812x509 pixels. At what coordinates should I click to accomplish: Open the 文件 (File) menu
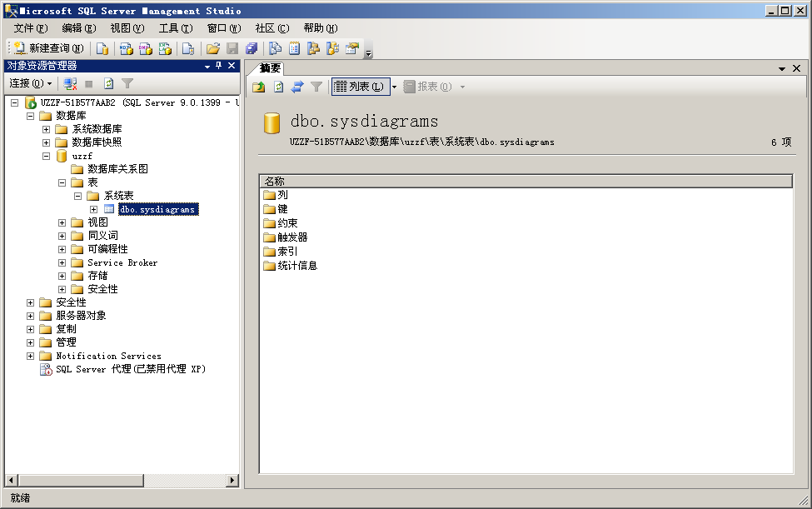[31, 28]
